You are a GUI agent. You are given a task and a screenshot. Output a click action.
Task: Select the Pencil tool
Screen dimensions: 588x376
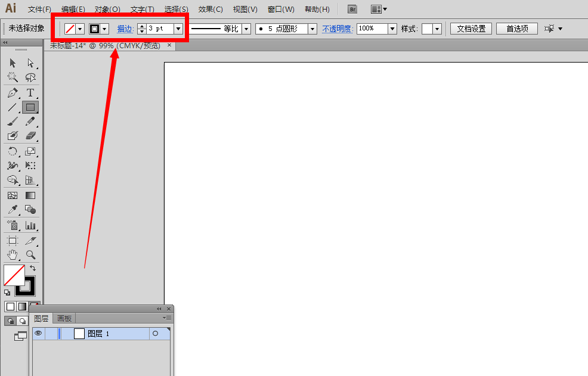click(30, 122)
